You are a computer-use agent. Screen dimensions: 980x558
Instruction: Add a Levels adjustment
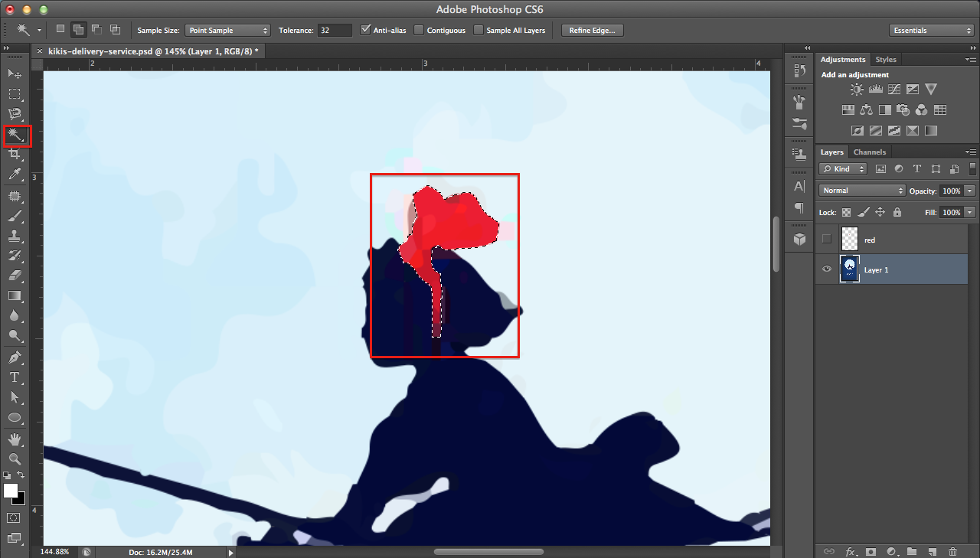(876, 89)
